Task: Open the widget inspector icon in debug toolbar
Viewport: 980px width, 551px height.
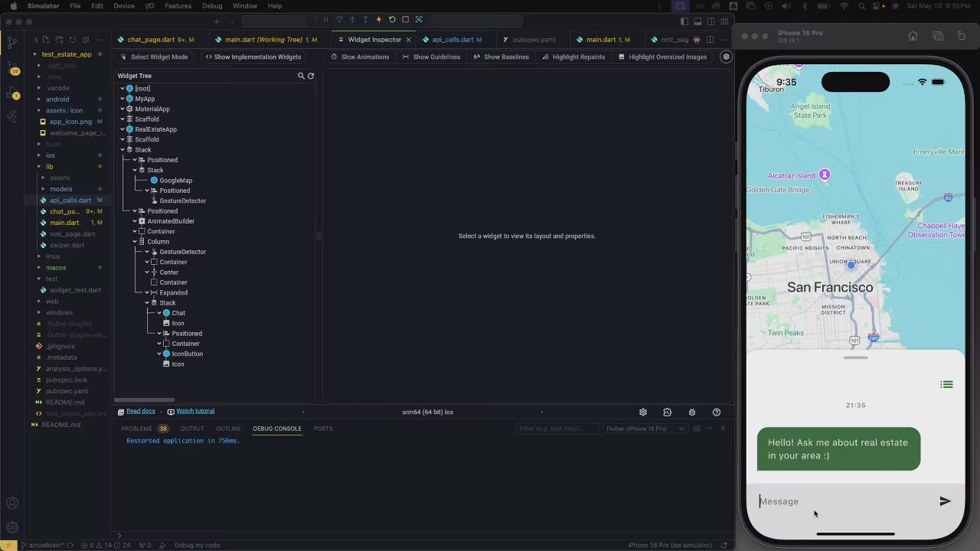Action: point(419,19)
